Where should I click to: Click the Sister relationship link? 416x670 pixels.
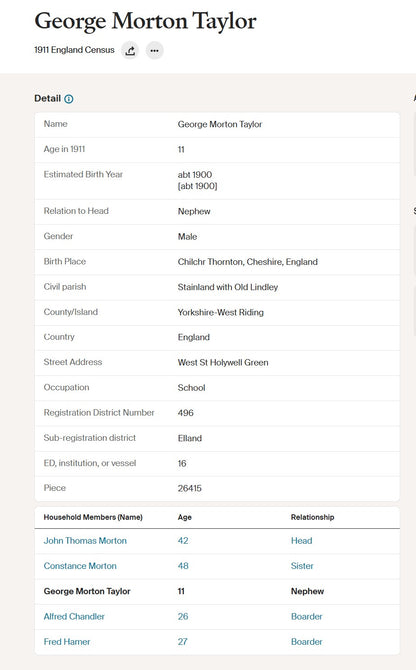[x=302, y=566]
